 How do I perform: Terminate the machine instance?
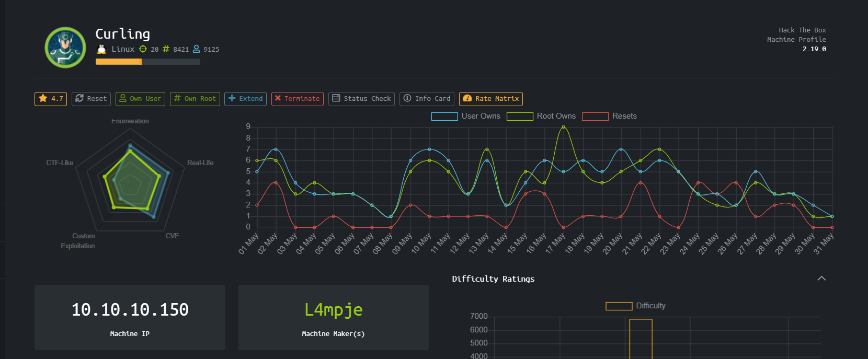pyautogui.click(x=297, y=99)
